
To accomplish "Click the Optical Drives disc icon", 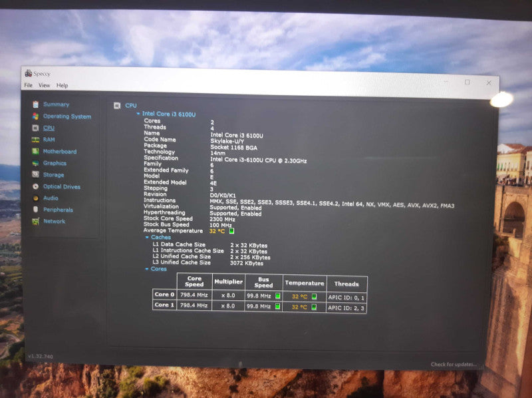I will click(35, 186).
